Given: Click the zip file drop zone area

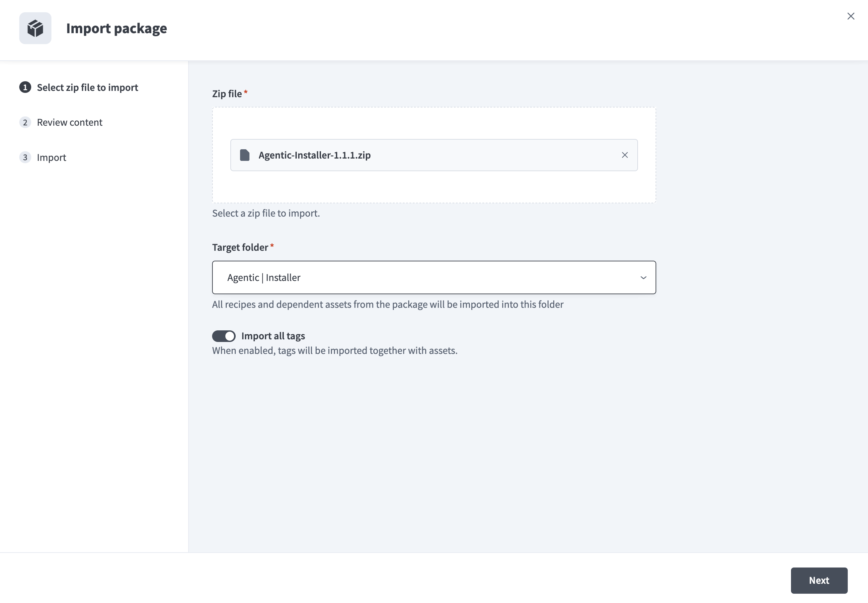Looking at the screenshot, I should (434, 155).
